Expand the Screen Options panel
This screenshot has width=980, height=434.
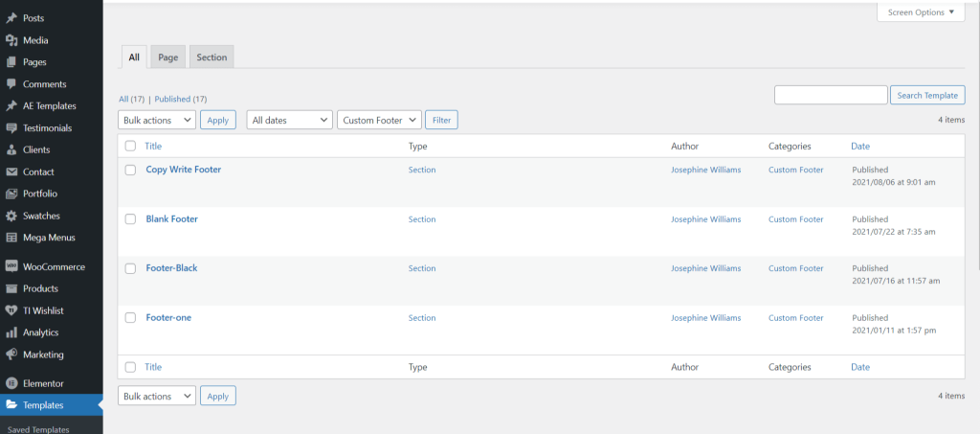[922, 11]
